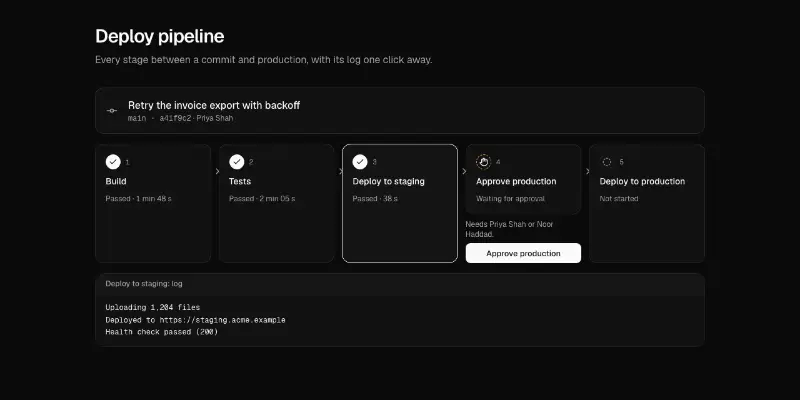800x400 pixels.
Task: Click the dashed not-started circle on stage 5
Action: tap(607, 162)
